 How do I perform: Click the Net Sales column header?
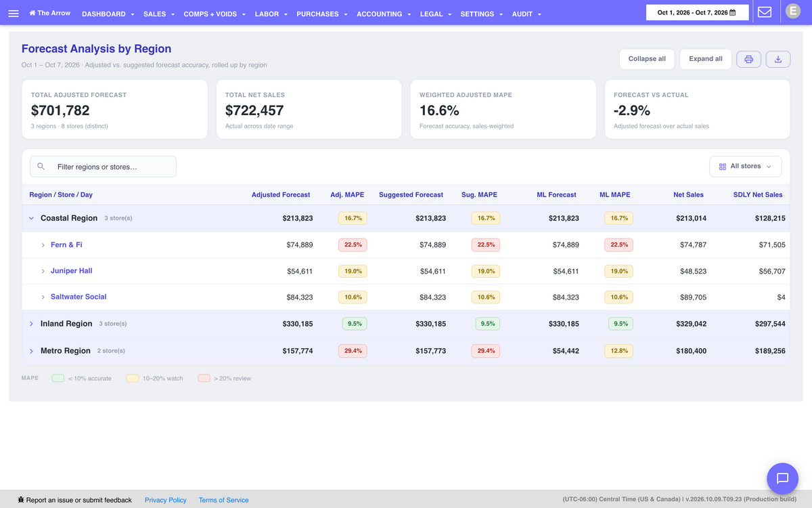point(688,195)
